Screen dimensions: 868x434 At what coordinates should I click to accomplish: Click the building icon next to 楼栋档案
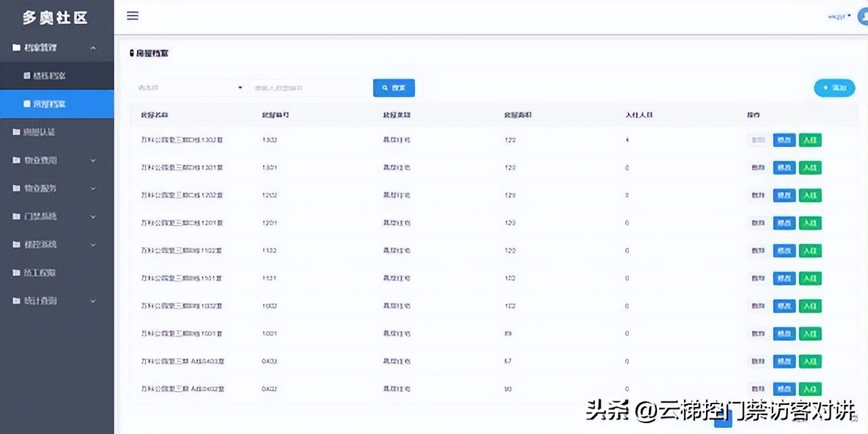(28, 76)
